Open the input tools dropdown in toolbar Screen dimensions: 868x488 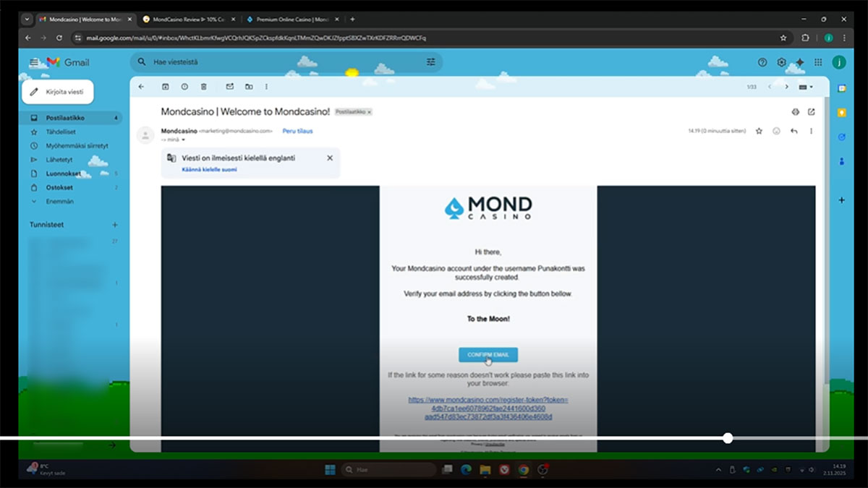click(805, 87)
